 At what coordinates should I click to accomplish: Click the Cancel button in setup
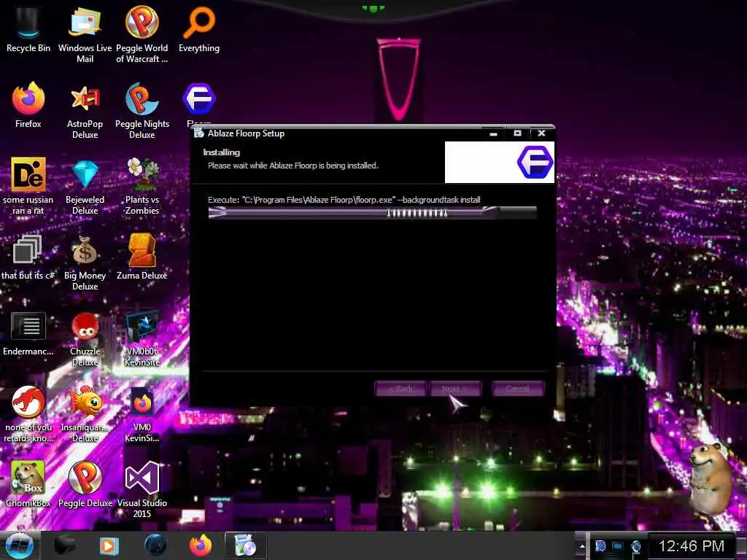pyautogui.click(x=518, y=389)
